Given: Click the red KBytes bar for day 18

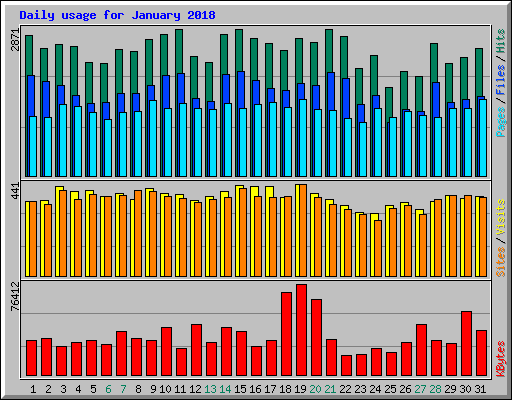Looking at the screenshot, I should click(x=286, y=334).
